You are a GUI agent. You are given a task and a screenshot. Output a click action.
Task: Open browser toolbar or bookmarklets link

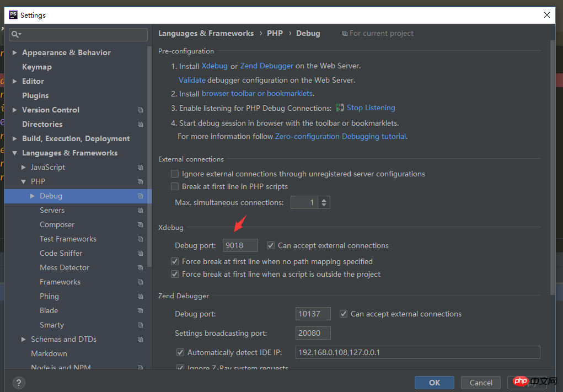(257, 93)
